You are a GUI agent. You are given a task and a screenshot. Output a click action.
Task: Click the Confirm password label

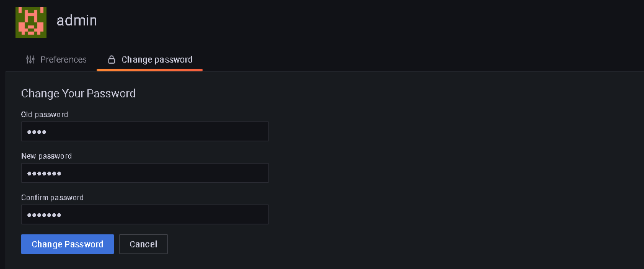pyautogui.click(x=52, y=198)
